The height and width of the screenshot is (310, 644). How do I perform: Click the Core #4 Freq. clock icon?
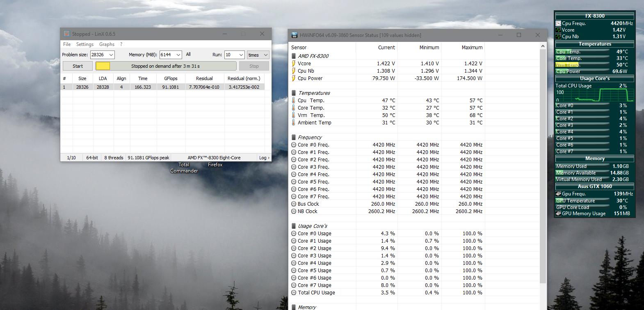click(x=294, y=175)
